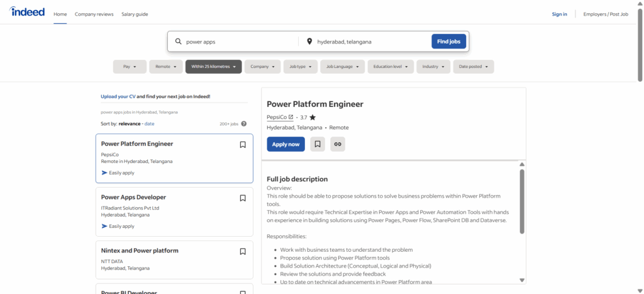Copy job link with chain icon

338,144
